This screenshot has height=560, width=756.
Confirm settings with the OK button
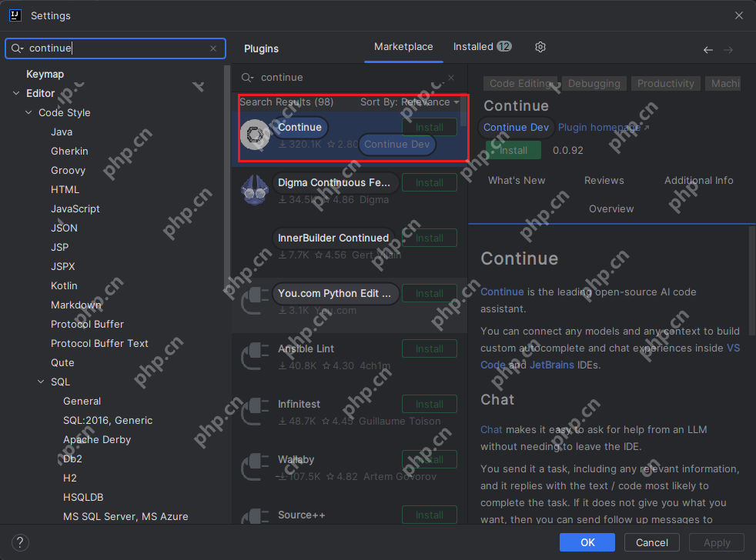click(587, 542)
